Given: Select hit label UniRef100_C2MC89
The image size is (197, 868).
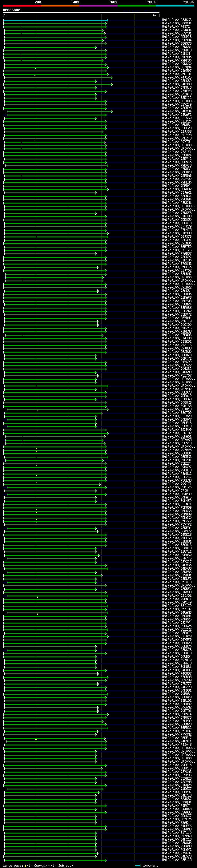Looking at the screenshot, I should (x=177, y=81).
